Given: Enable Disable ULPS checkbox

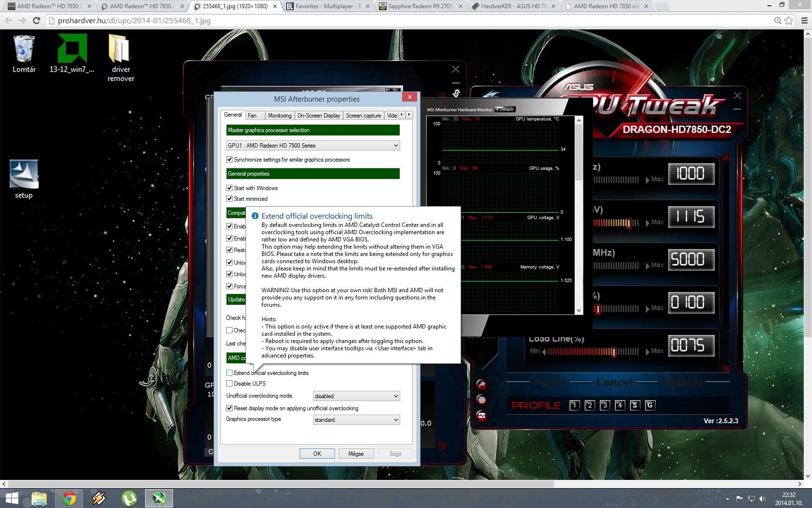Looking at the screenshot, I should pos(230,384).
